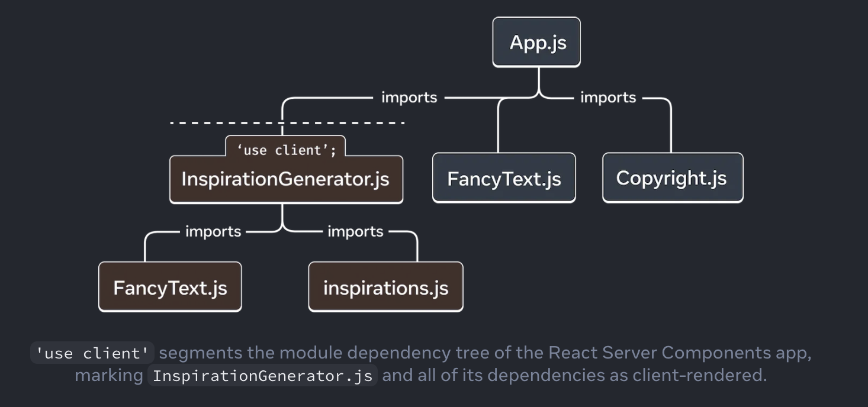Select the caption text below the diagram
Screen dimensions: 868x407
[432, 363]
